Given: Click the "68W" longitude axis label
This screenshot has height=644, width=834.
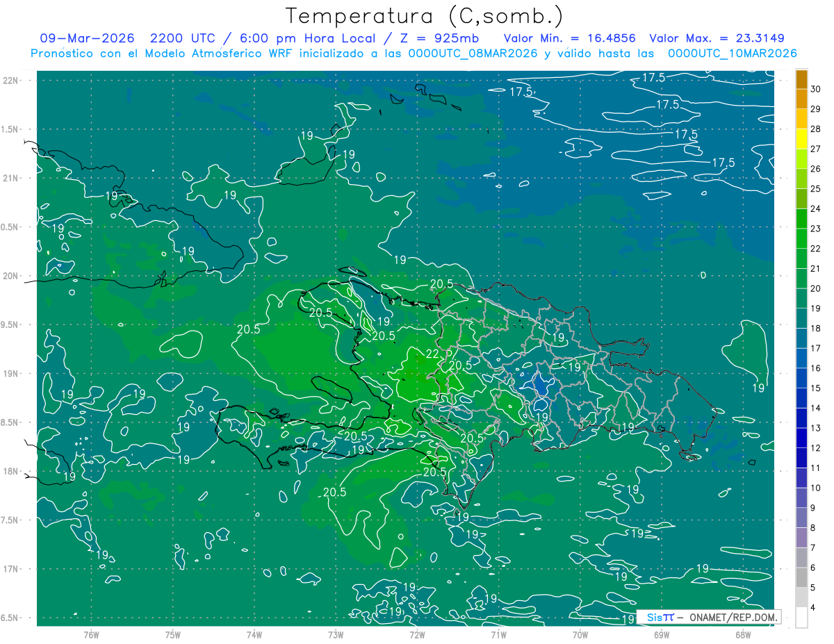Looking at the screenshot, I should click(x=743, y=634).
